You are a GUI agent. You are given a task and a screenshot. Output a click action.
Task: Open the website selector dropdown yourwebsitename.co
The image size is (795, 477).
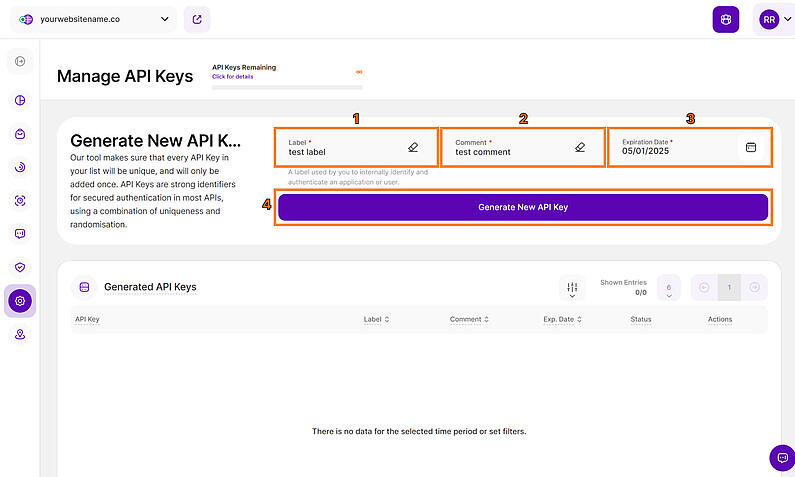(93, 19)
